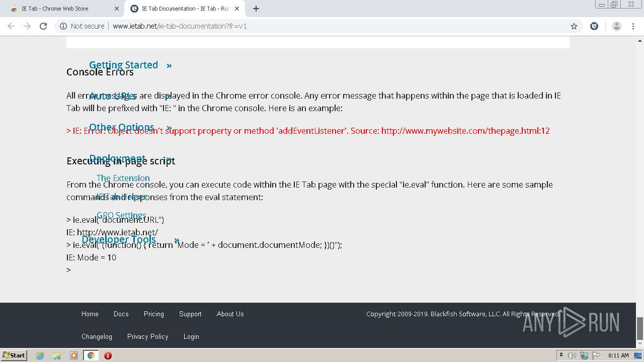Bookmark this page with the star icon
This screenshot has height=362, width=644.
(574, 26)
